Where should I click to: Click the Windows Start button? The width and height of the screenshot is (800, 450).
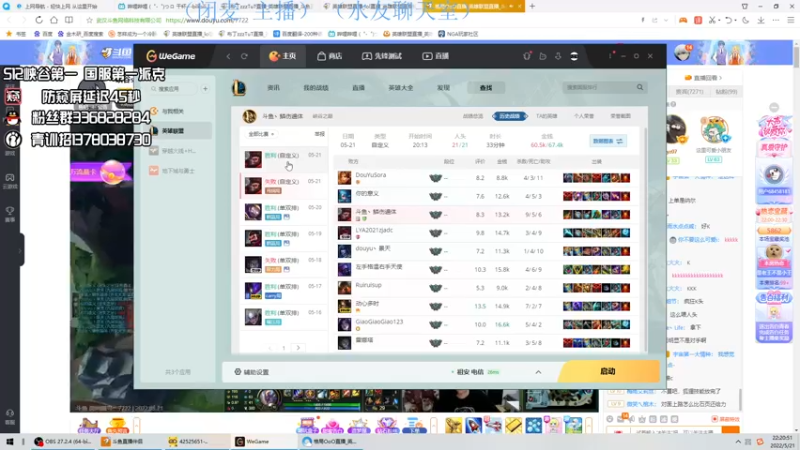10,442
